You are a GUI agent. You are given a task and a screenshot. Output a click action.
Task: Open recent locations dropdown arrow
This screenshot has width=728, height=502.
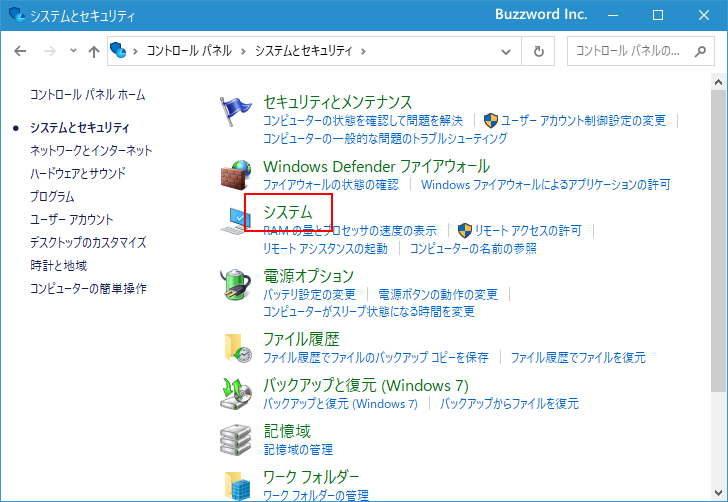73,50
